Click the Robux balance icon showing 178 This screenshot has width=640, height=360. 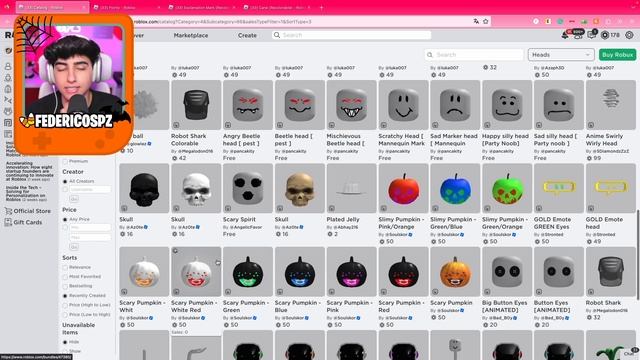click(605, 35)
